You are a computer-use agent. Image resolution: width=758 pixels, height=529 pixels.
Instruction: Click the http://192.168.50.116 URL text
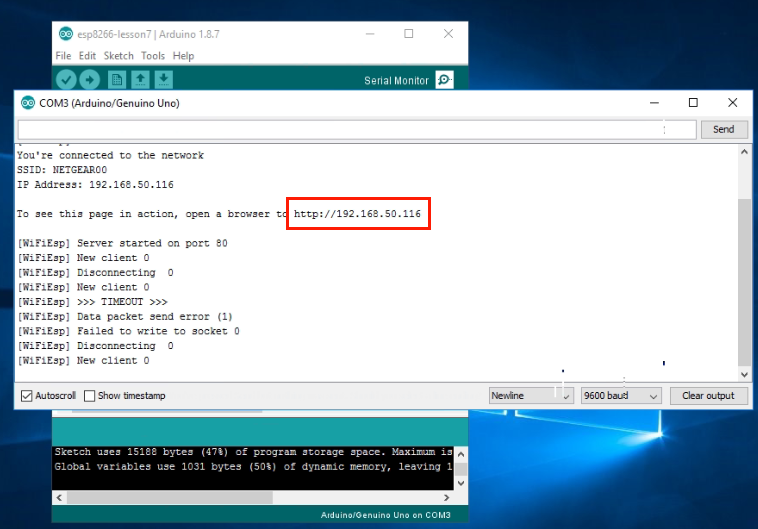point(357,214)
